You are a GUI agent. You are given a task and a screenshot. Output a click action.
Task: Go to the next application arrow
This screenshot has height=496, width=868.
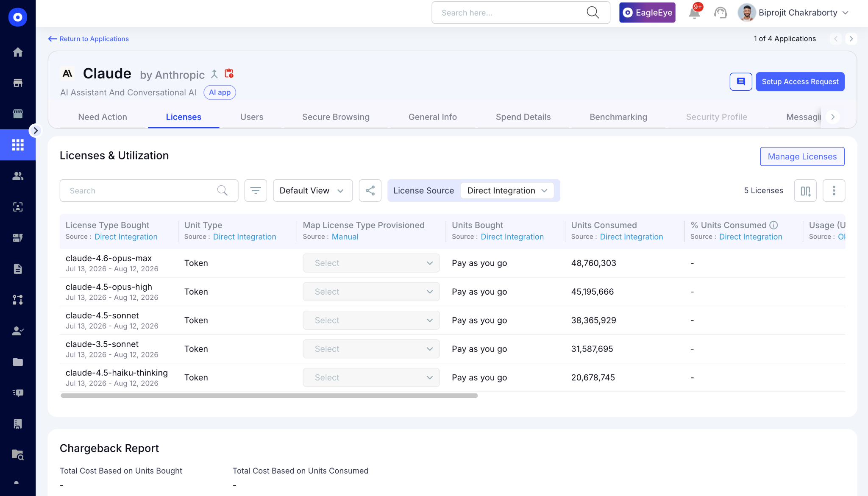[x=851, y=39]
